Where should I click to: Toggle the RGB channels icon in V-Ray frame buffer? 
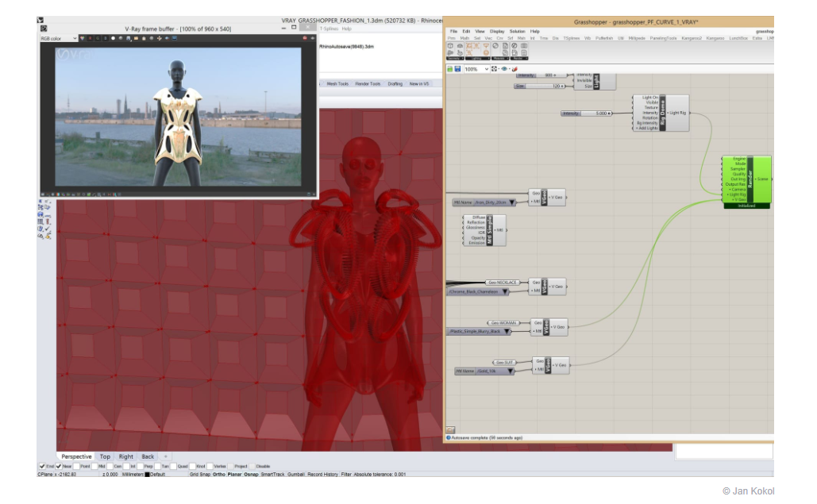pos(83,38)
